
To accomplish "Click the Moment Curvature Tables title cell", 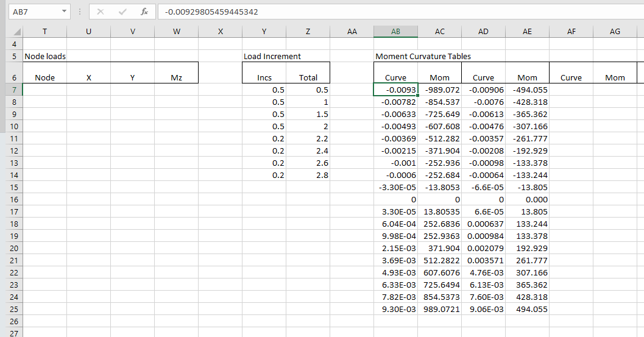I will tap(423, 56).
